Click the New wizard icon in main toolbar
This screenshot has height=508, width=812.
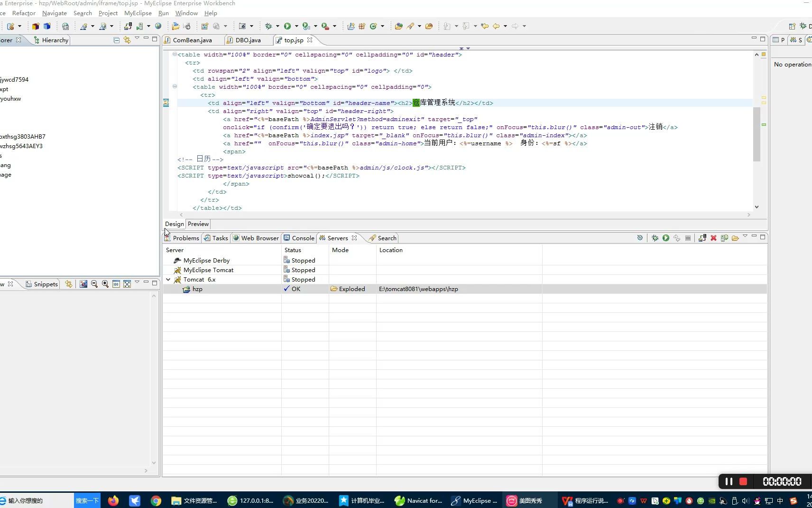[10, 26]
